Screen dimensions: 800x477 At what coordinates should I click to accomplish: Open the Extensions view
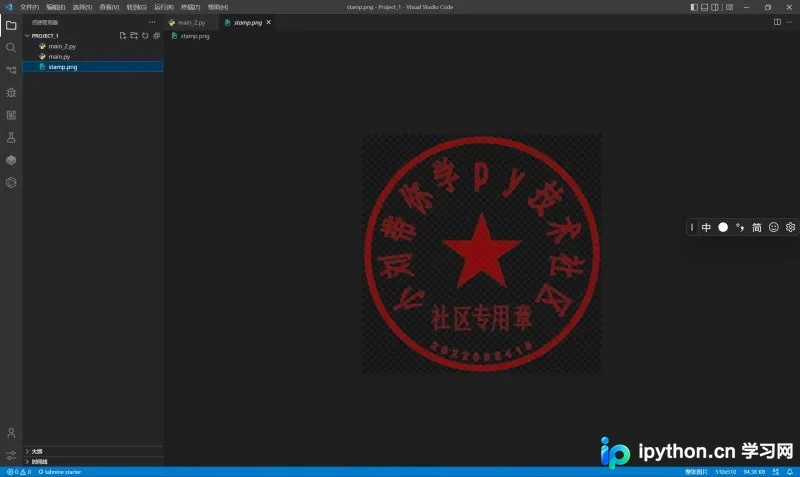11,115
